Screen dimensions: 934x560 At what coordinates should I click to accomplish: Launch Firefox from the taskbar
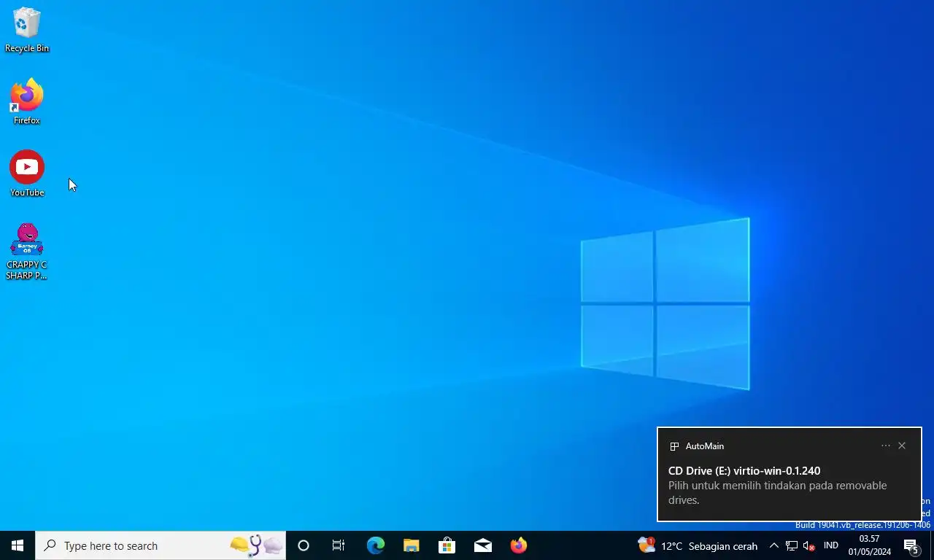click(518, 545)
